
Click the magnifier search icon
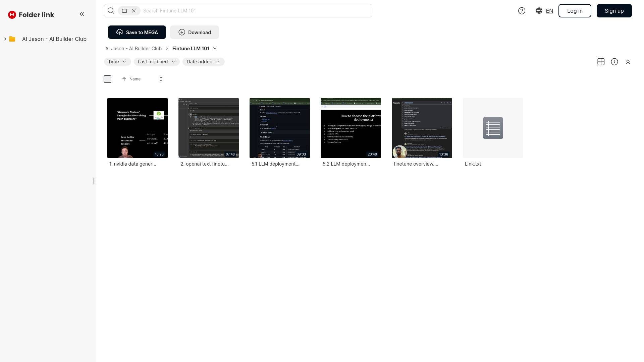(111, 11)
